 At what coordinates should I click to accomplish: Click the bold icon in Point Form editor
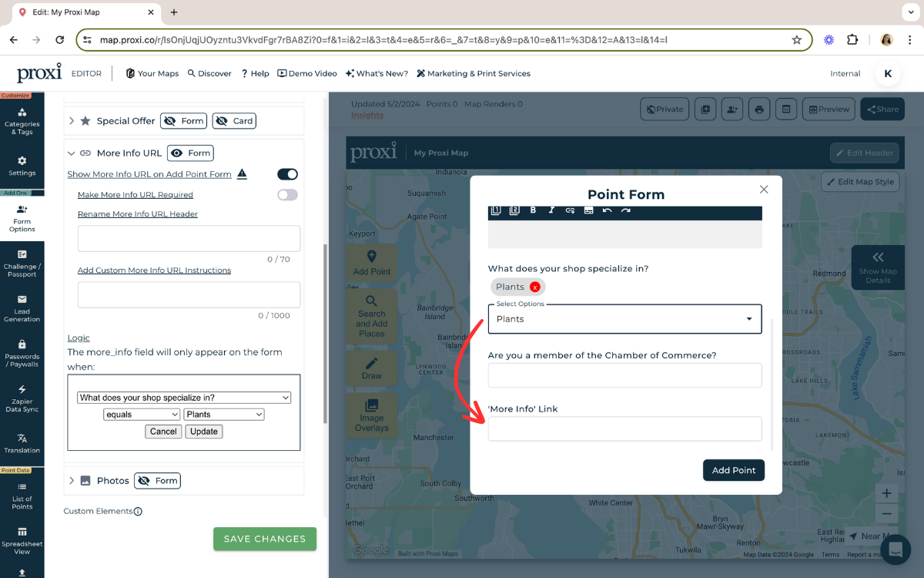(533, 210)
